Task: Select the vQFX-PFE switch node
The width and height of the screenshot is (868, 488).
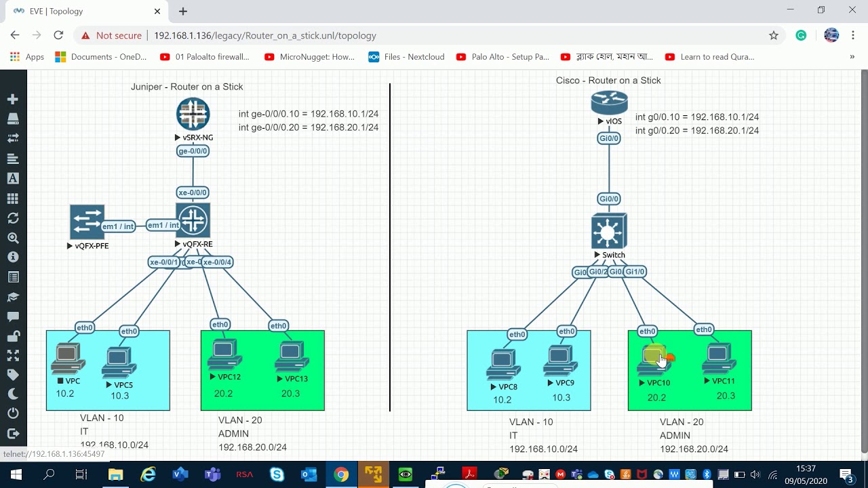Action: [x=87, y=222]
